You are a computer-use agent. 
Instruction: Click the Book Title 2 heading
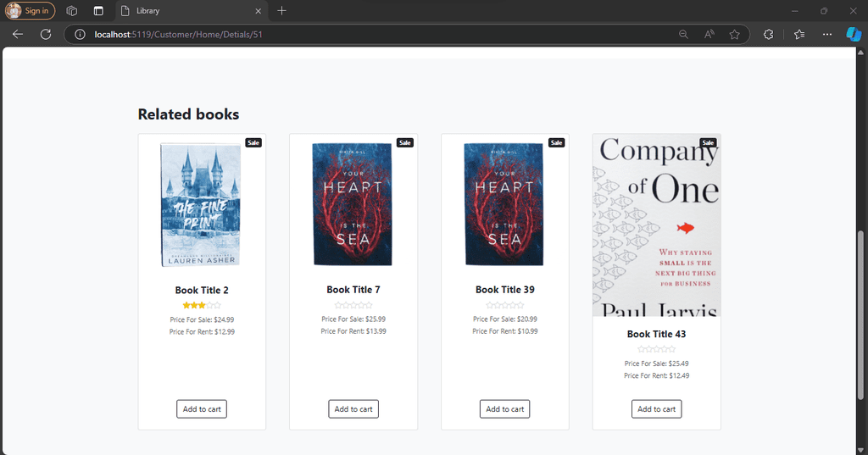coord(202,290)
